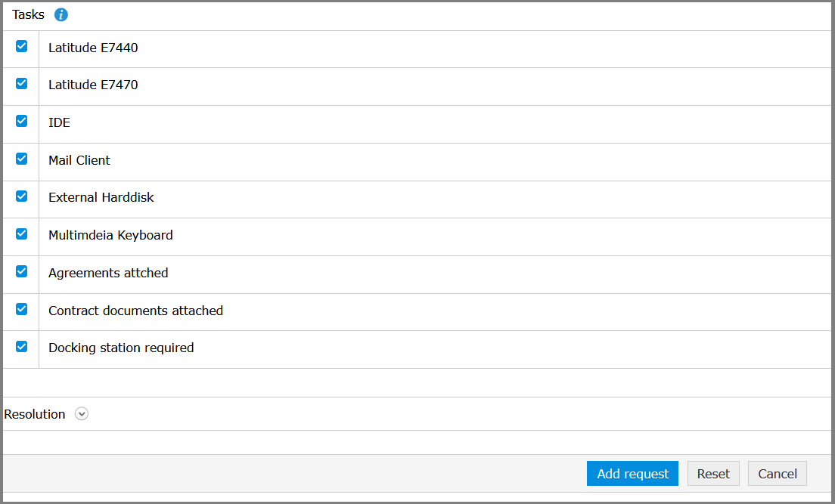Uncheck the Latitude E7470 checkbox
This screenshot has height=504, width=835.
pos(21,84)
